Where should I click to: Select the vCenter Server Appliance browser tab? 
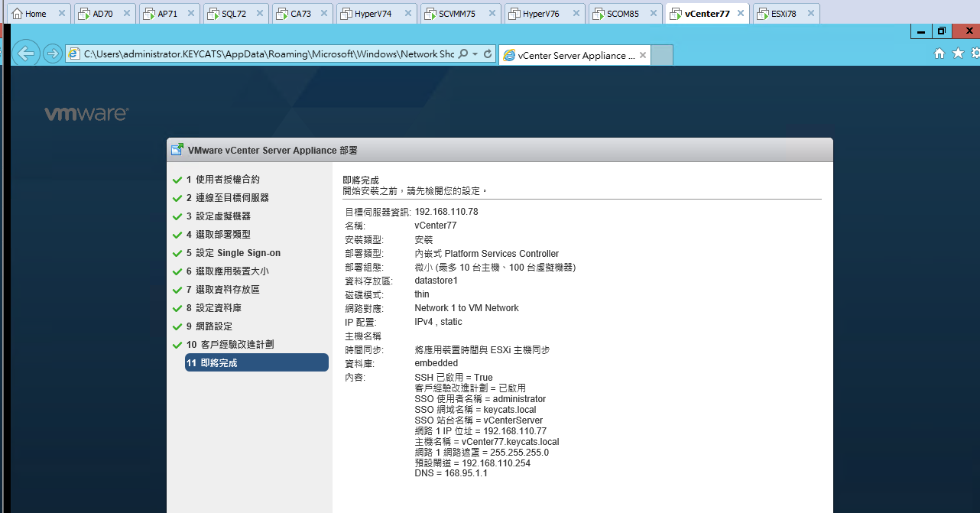(x=573, y=55)
